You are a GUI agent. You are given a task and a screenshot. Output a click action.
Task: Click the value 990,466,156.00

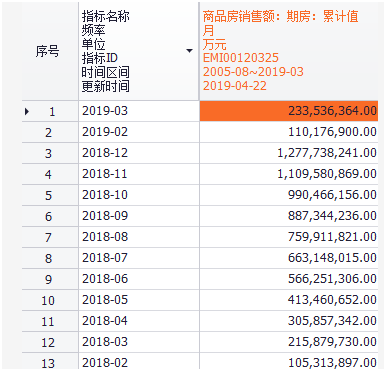tap(332, 195)
